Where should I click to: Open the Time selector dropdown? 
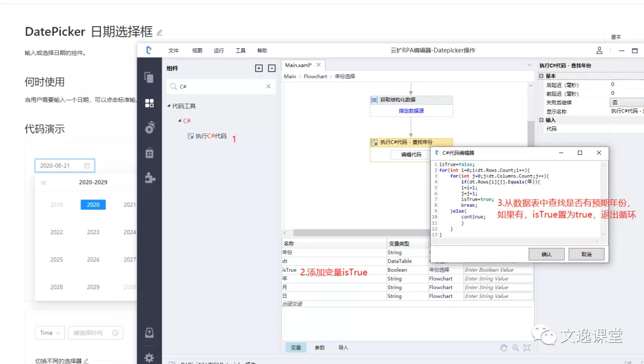pos(51,333)
